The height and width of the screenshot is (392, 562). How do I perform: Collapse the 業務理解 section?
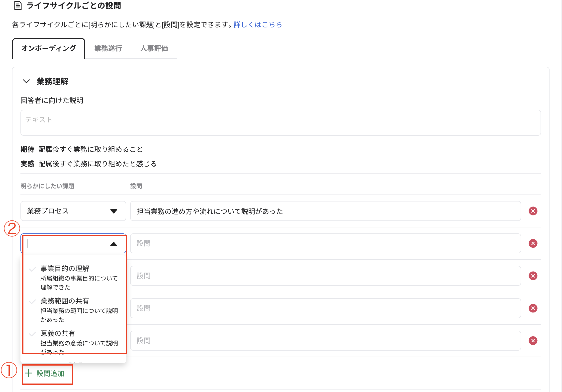point(26,82)
